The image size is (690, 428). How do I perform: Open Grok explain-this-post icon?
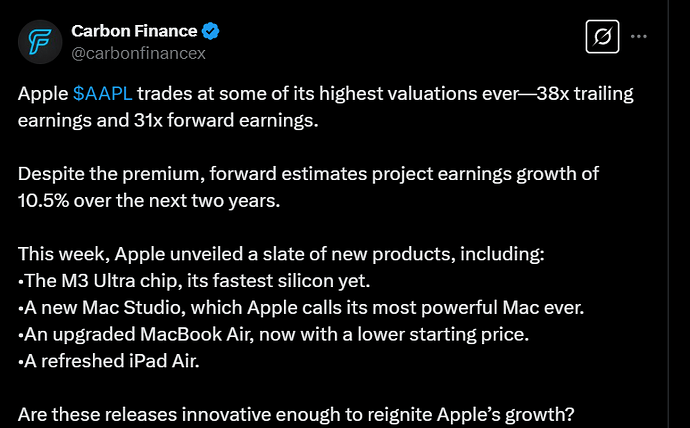[602, 37]
